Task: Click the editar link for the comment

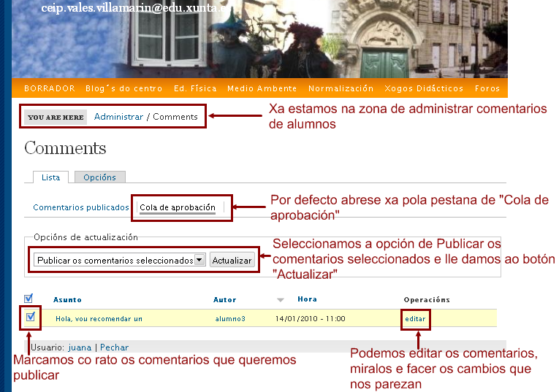Action: [415, 319]
